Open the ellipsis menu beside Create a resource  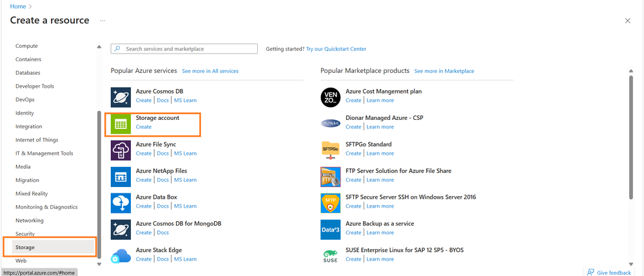102,21
